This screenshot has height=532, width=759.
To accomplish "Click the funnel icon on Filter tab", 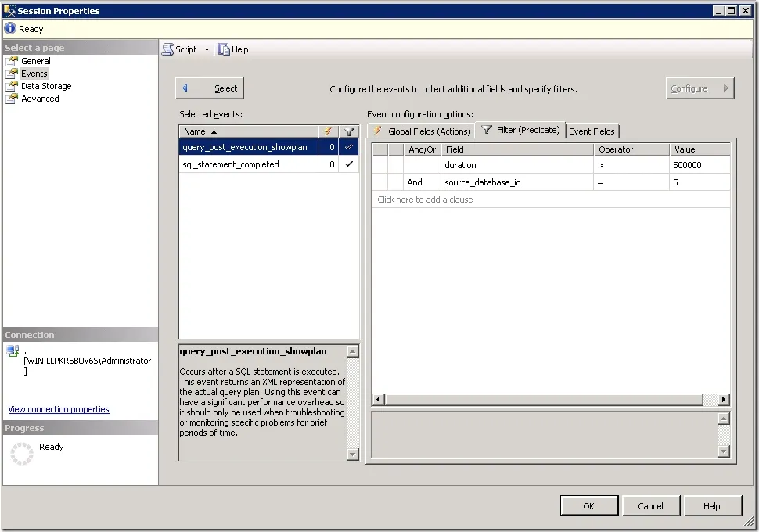I will point(487,130).
